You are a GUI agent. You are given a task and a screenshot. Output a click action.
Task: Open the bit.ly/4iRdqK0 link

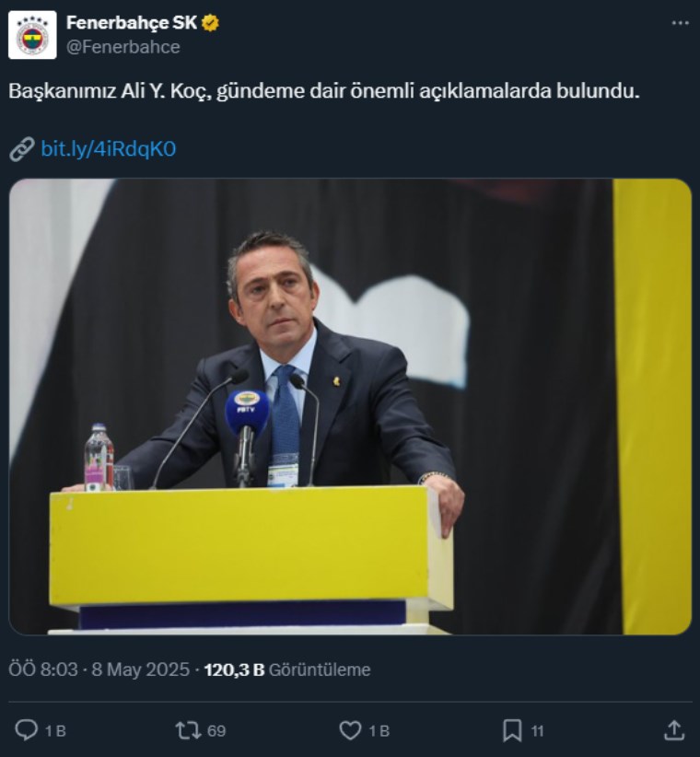(x=108, y=148)
